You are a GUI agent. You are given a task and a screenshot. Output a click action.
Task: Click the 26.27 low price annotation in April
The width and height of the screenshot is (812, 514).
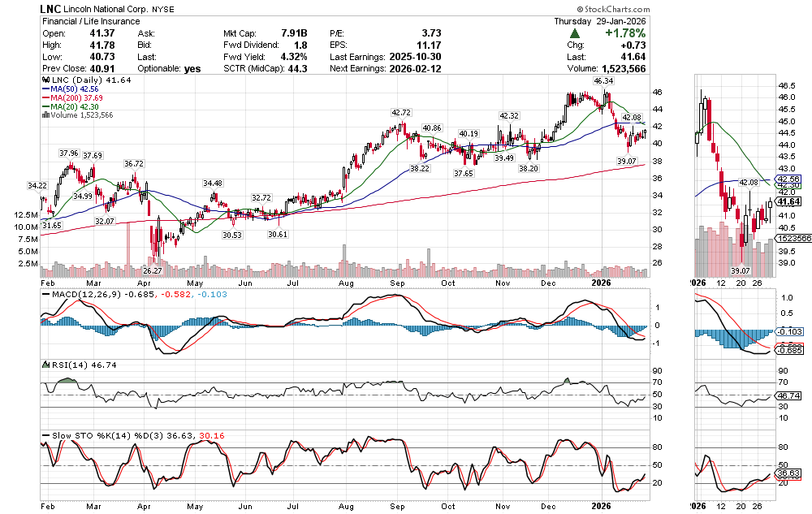click(153, 270)
